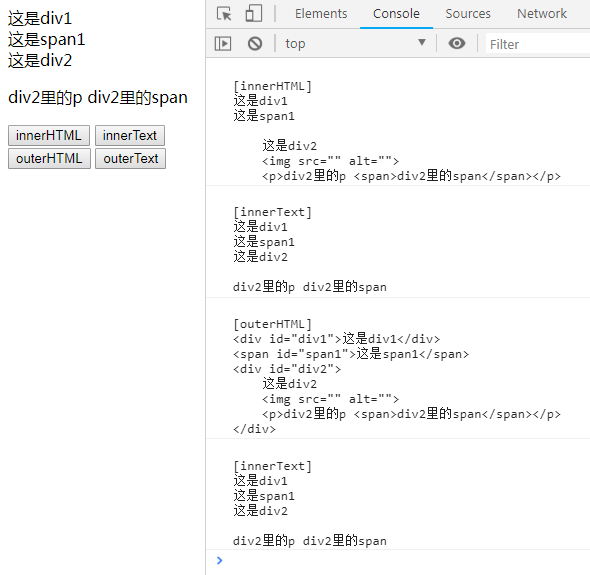Click the outerText button on the page

pos(130,158)
